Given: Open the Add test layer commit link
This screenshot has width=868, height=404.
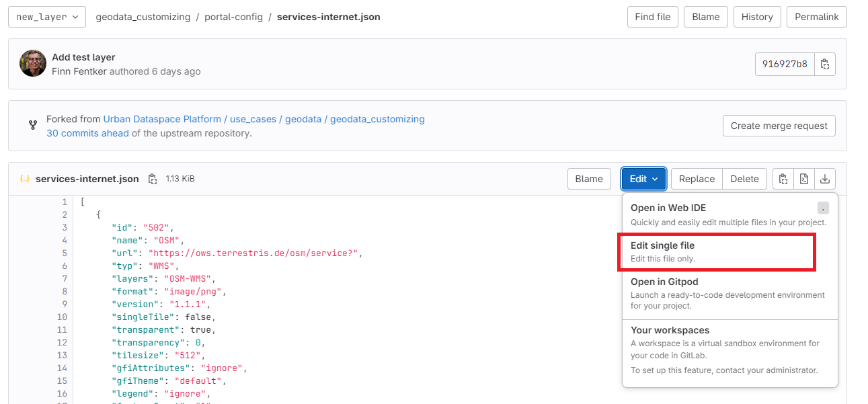Looking at the screenshot, I should pos(83,57).
